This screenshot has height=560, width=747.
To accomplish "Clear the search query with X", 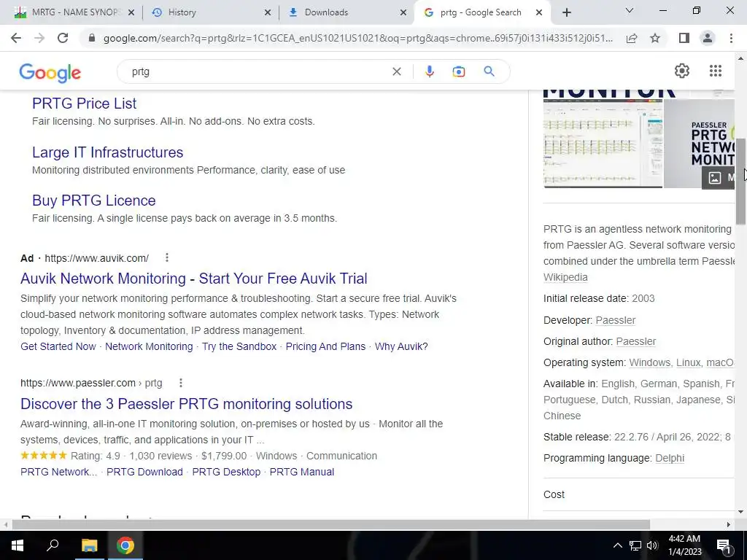I will [396, 71].
